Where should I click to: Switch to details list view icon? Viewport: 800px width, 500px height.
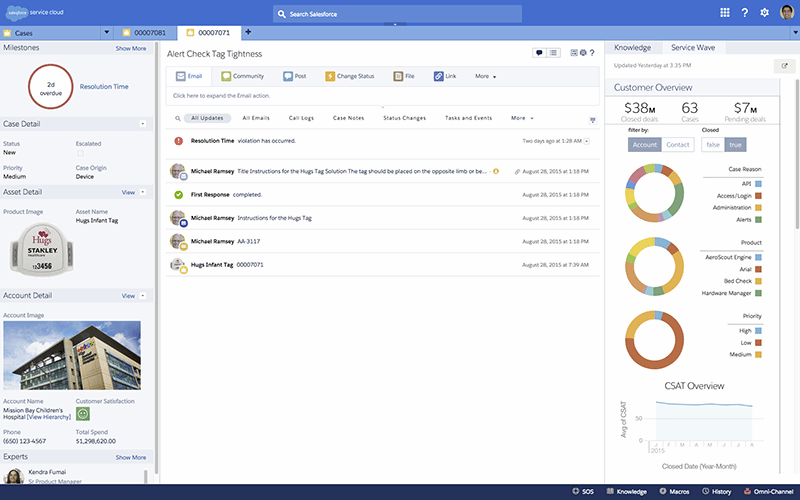tap(554, 53)
